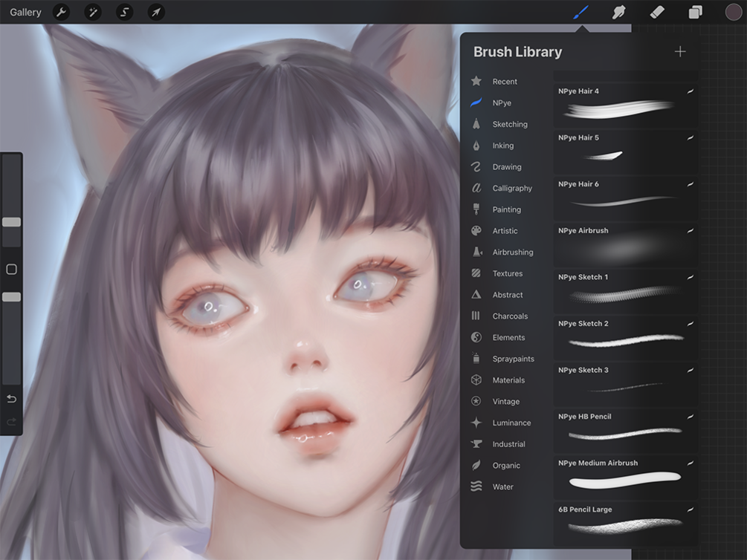Open the Industrial brush set
The image size is (747, 560).
pos(506,444)
